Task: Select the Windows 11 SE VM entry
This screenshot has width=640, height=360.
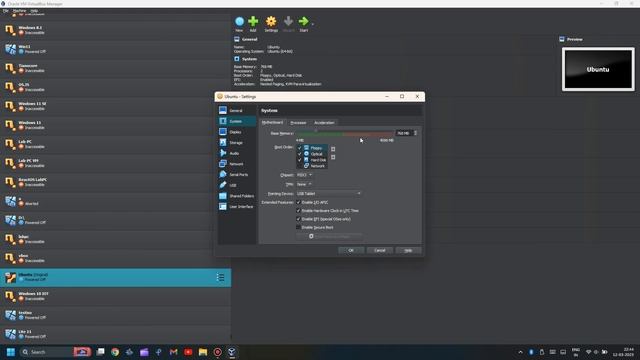Action: coord(116,106)
